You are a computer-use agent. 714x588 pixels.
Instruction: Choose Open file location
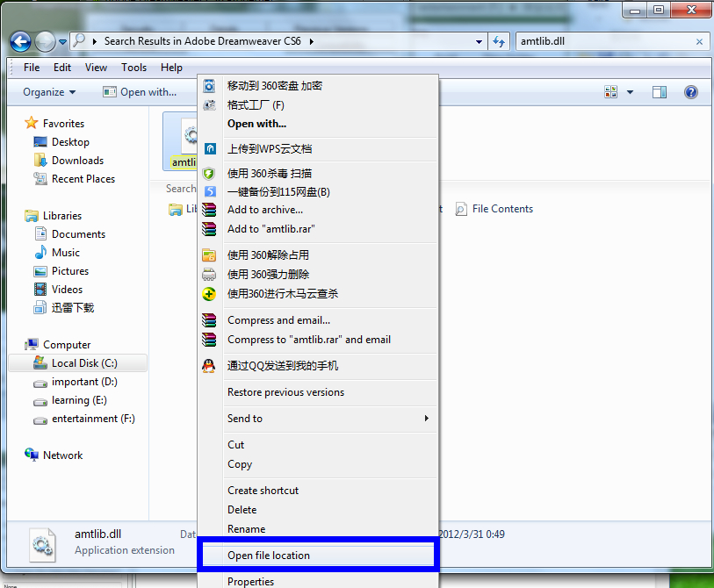318,556
